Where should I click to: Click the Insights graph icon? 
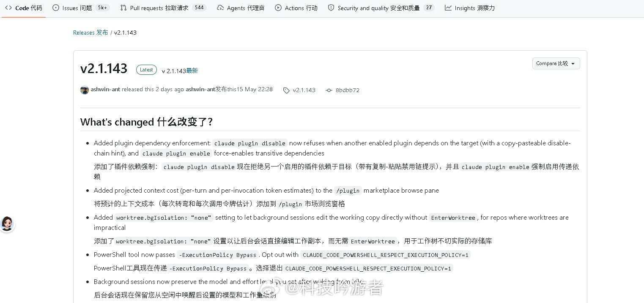(x=448, y=8)
